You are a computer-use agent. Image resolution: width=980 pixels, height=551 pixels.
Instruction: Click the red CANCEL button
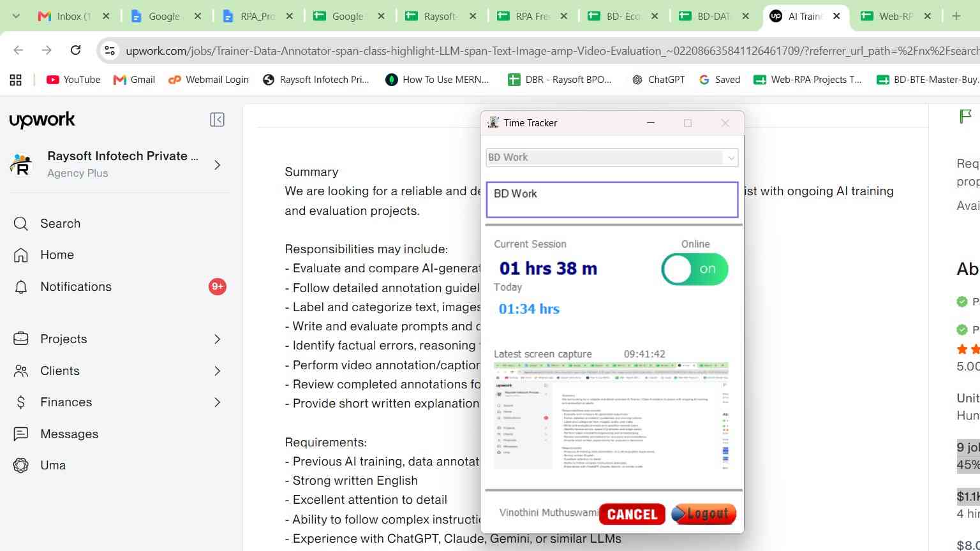pyautogui.click(x=632, y=514)
